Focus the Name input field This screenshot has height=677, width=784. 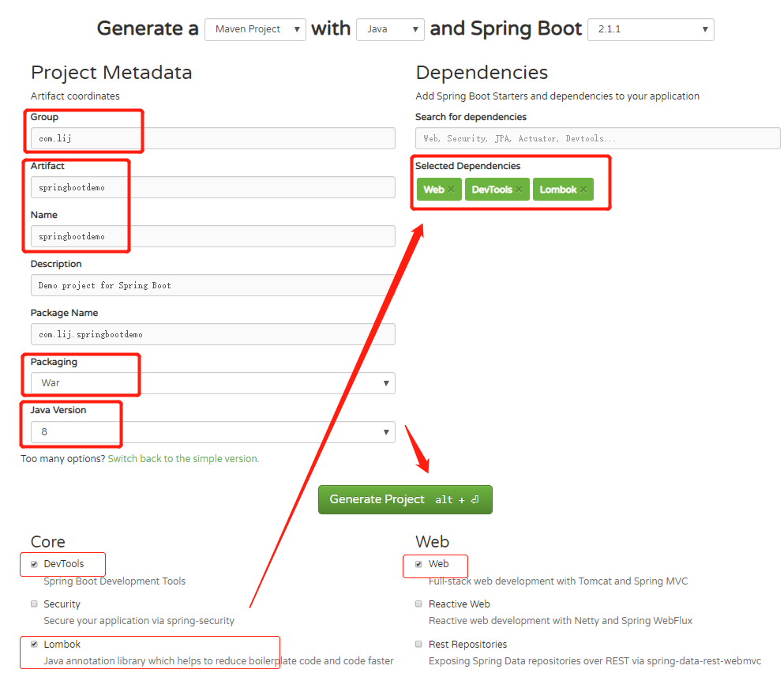tap(213, 236)
